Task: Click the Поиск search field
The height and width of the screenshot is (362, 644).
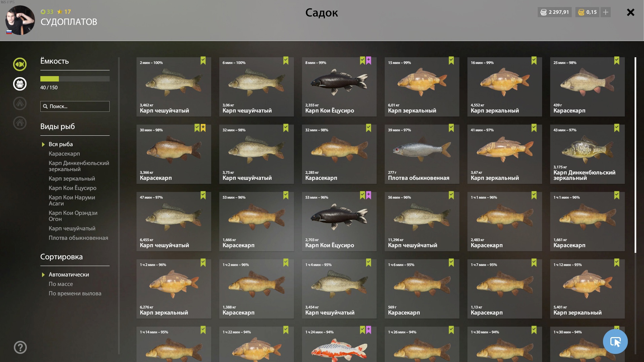Action: 75,106
